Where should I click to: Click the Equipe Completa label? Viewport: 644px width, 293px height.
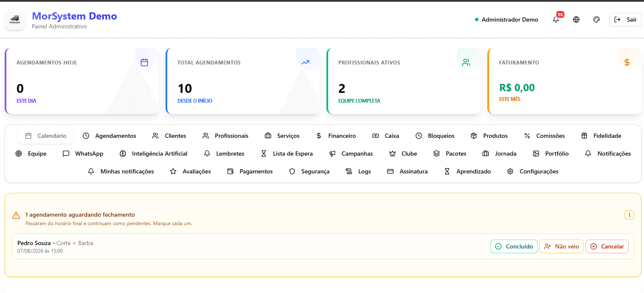click(359, 101)
